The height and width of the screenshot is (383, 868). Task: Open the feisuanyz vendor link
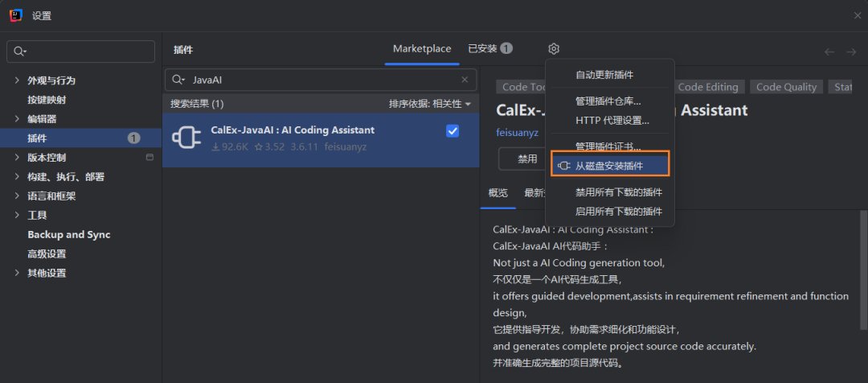(x=517, y=133)
